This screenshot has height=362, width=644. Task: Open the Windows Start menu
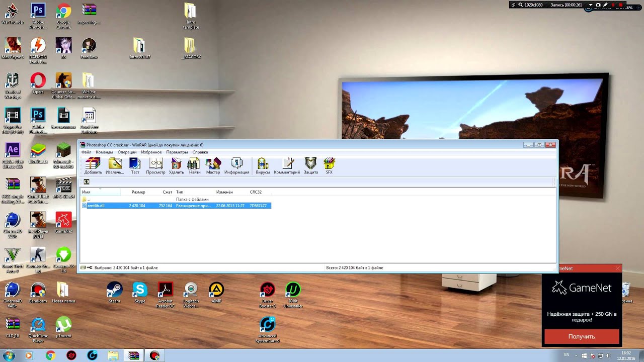point(9,355)
